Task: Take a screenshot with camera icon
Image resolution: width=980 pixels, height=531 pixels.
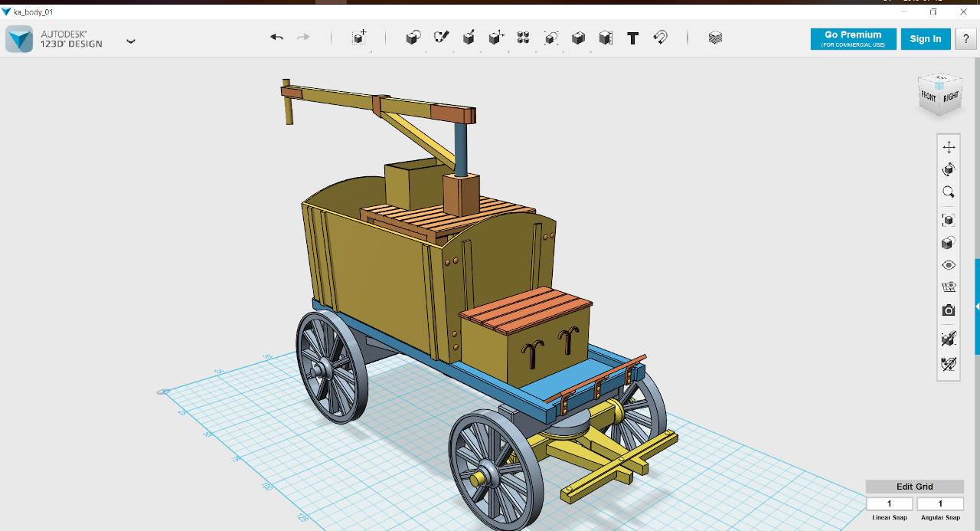Action: pos(949,310)
